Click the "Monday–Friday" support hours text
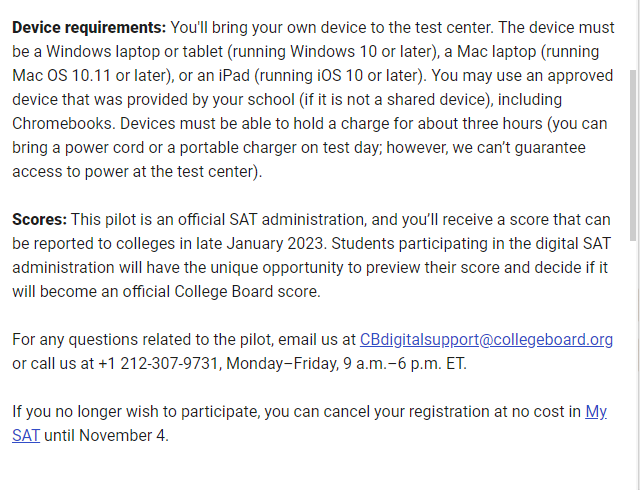 [x=282, y=363]
